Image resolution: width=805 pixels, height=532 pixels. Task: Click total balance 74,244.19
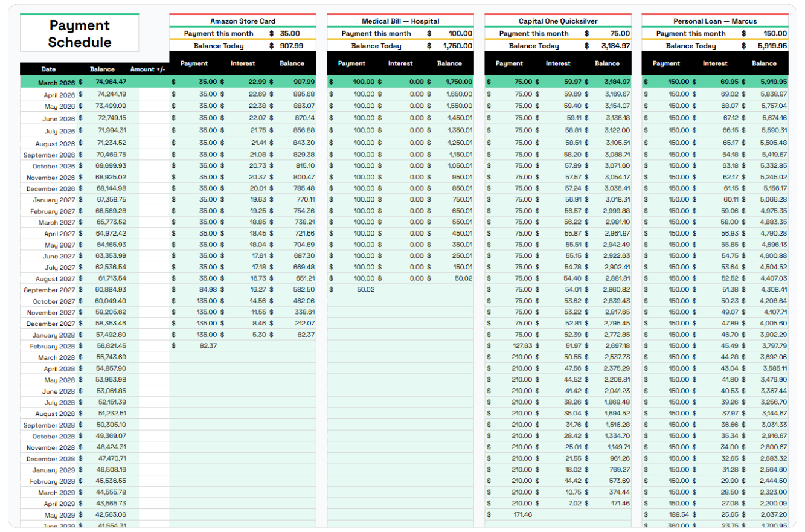(111, 94)
